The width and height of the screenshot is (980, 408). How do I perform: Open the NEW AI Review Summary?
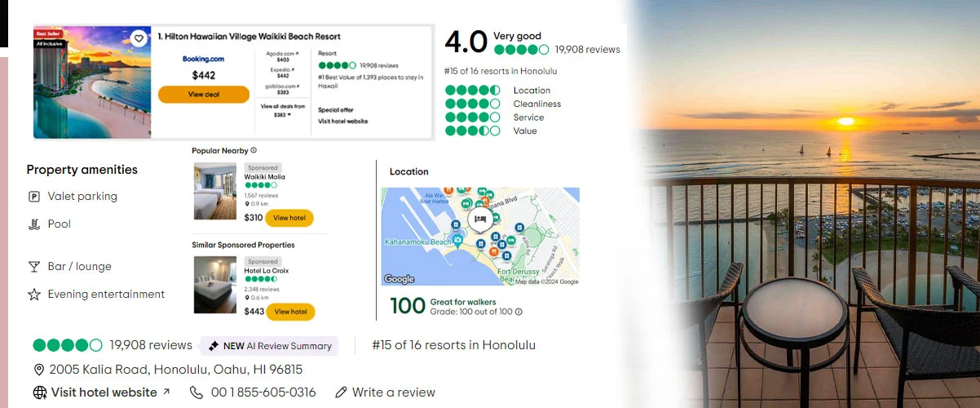tap(269, 346)
